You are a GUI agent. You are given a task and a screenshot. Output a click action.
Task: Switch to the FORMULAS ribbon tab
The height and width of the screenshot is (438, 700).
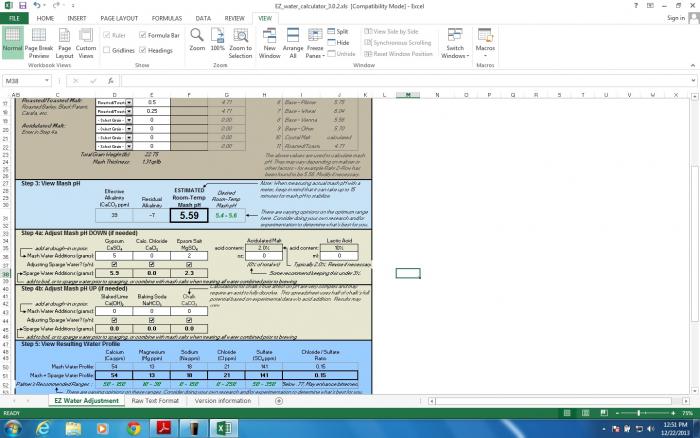pos(167,18)
